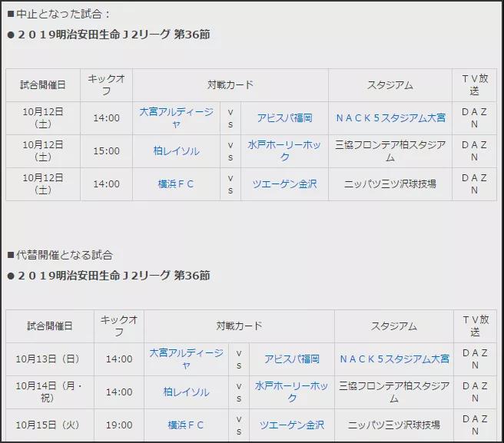
Task: Open NACK5スタジアム大宮 link in cancelled matches table
Action: (390, 118)
